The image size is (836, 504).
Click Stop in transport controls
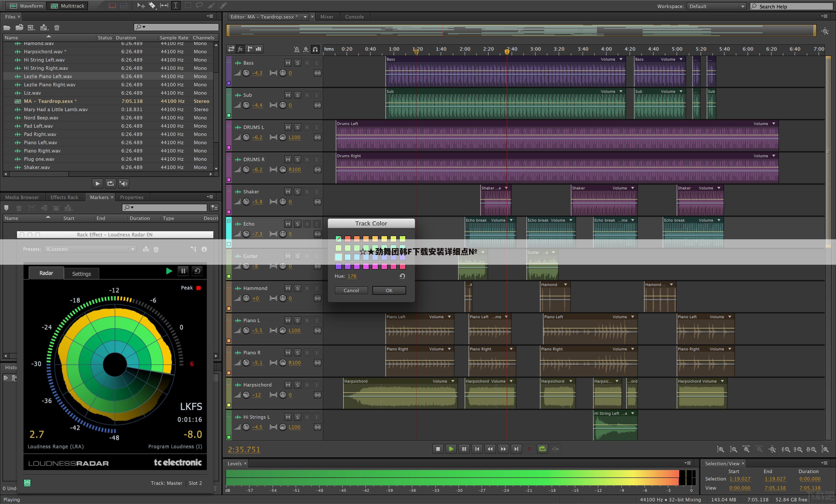438,449
